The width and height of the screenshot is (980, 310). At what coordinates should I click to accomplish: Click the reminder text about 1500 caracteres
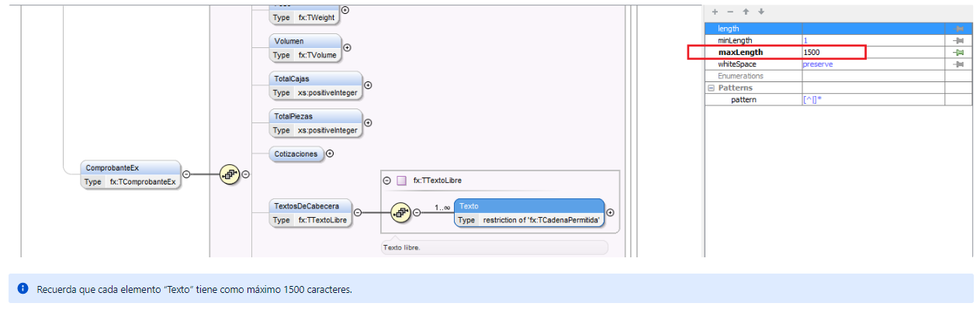[x=195, y=289]
